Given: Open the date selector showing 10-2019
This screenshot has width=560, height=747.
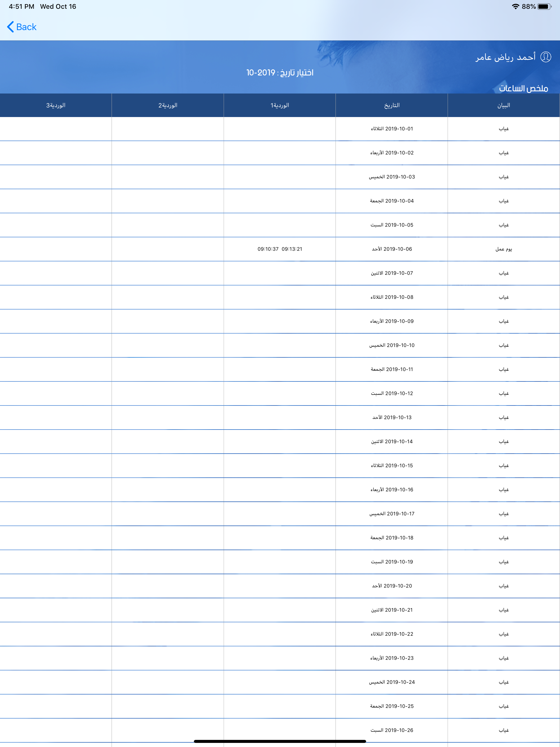Looking at the screenshot, I should pyautogui.click(x=280, y=73).
